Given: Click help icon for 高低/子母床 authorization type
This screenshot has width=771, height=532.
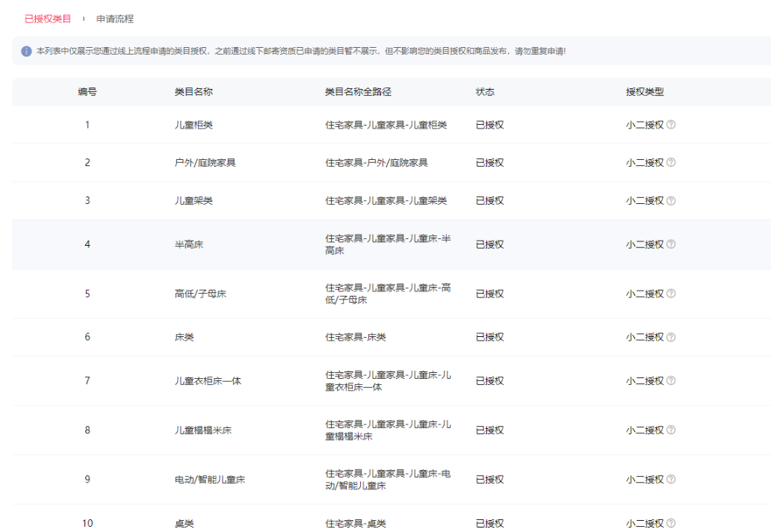Looking at the screenshot, I should click(671, 294).
